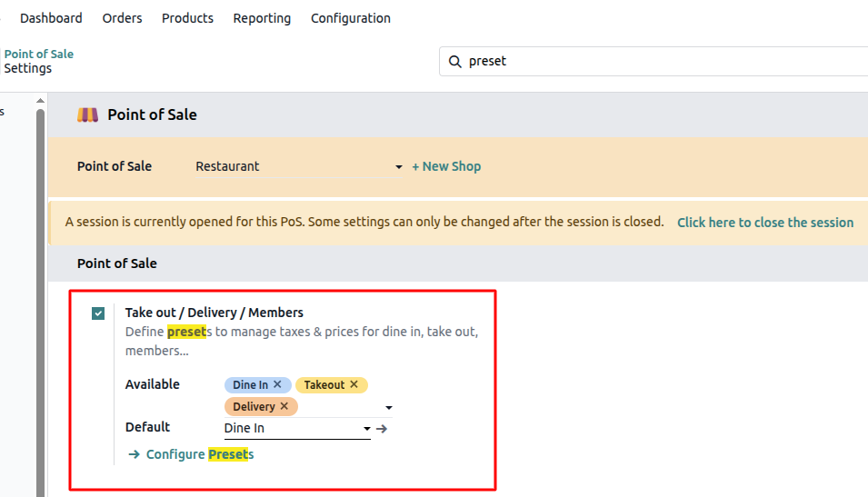868x497 pixels.
Task: Click here to close the session
Action: (765, 223)
